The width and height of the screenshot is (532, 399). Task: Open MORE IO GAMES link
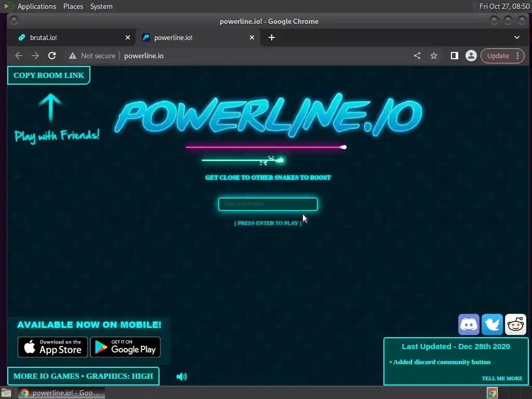click(46, 376)
